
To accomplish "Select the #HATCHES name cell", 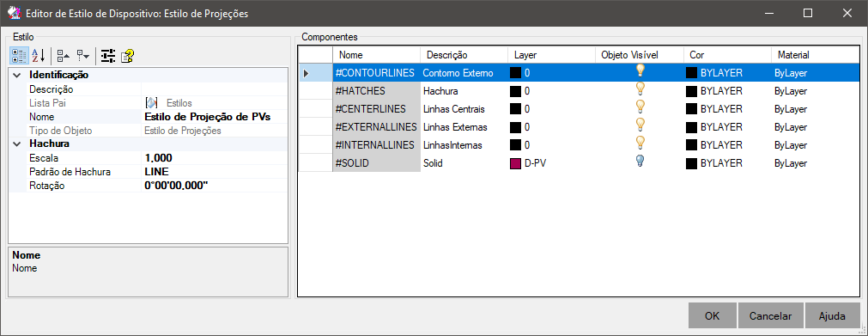I will coord(376,91).
